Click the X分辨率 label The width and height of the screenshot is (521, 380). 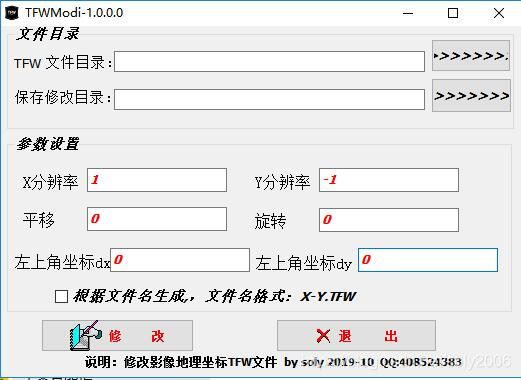[x=50, y=182]
